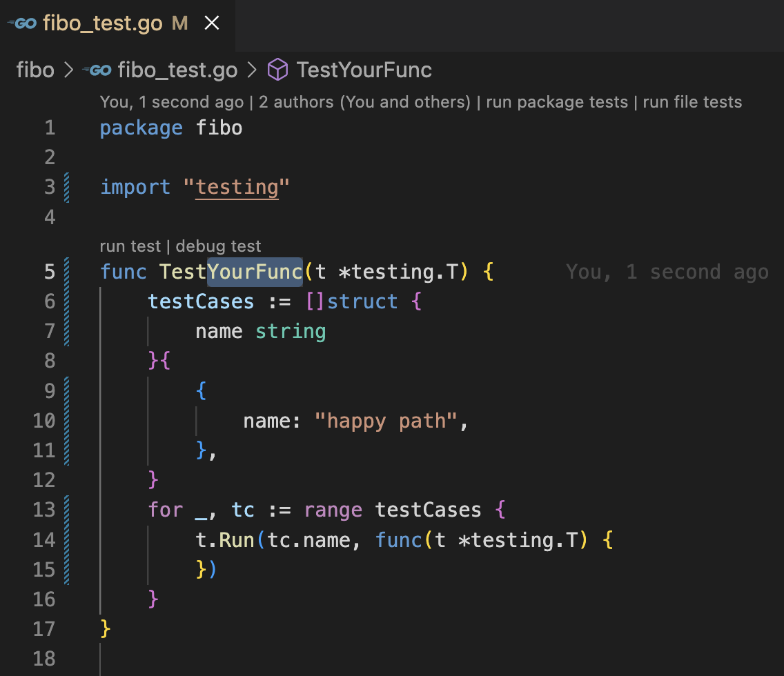This screenshot has height=676, width=784.
Task: Click "debug test" code lens link
Action: (x=219, y=246)
